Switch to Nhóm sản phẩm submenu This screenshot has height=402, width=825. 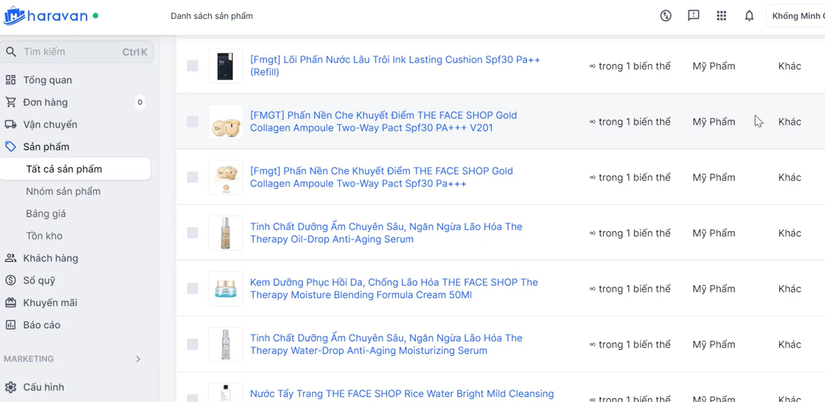[63, 192]
